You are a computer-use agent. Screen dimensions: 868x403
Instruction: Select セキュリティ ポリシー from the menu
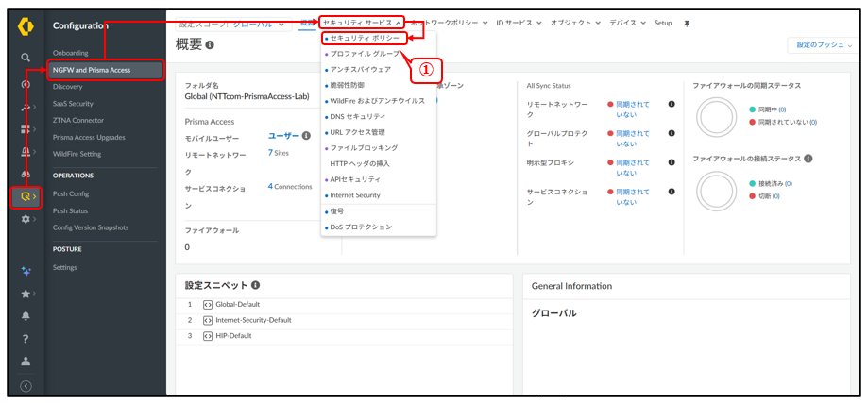tap(365, 38)
